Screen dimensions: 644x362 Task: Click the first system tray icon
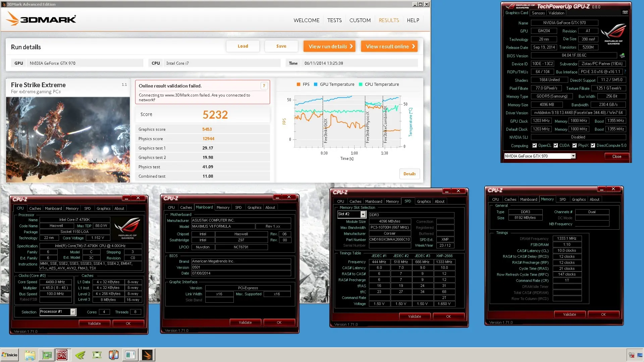pyautogui.click(x=632, y=355)
